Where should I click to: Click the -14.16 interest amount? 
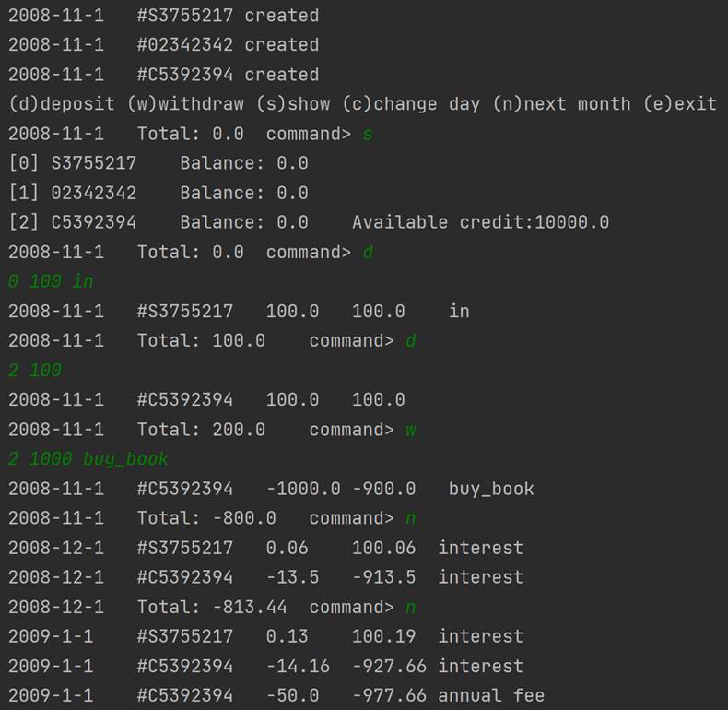[x=292, y=666]
